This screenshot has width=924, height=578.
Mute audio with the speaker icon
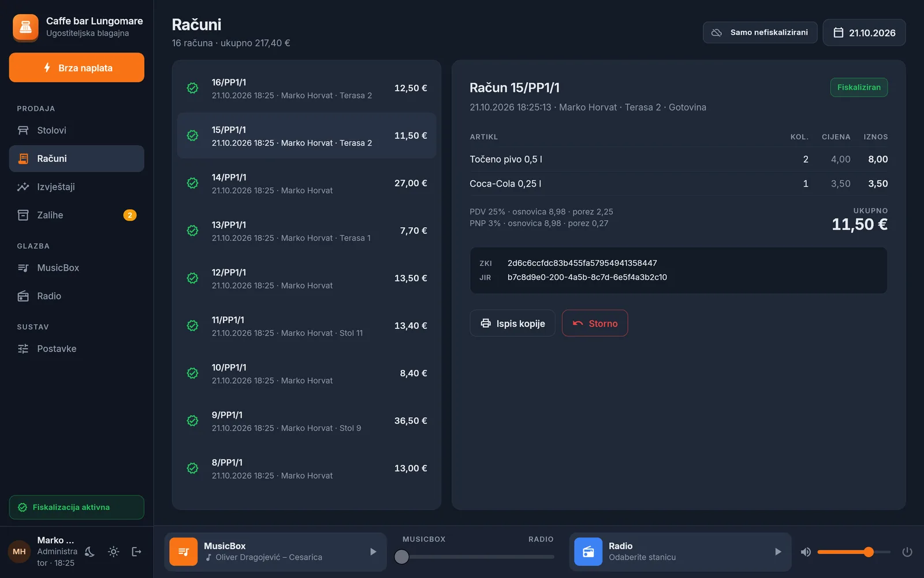pyautogui.click(x=806, y=552)
